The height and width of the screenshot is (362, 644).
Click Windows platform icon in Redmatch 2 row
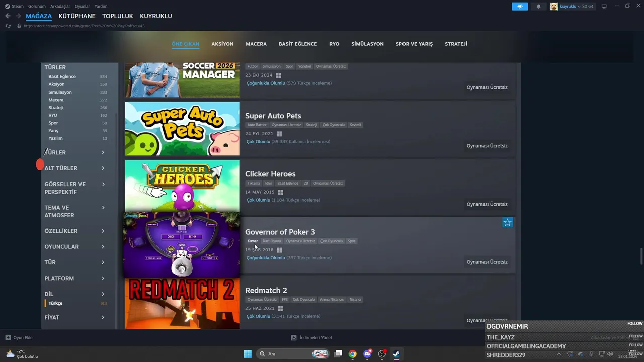coord(280,308)
